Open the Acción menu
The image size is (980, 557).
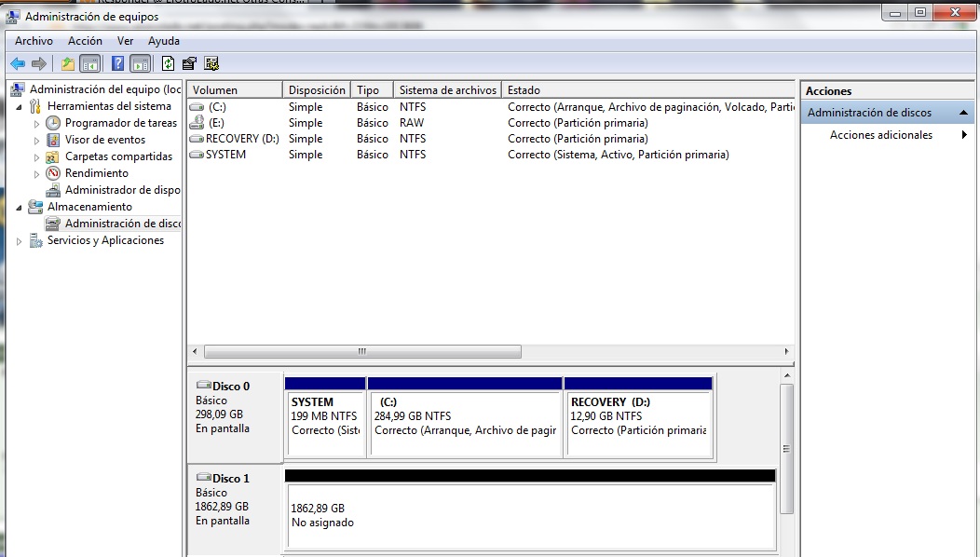(85, 41)
